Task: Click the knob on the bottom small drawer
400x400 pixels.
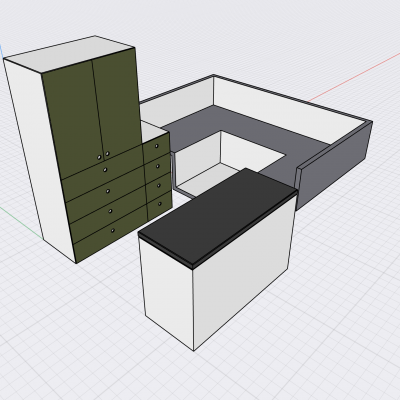Action: pos(160,203)
